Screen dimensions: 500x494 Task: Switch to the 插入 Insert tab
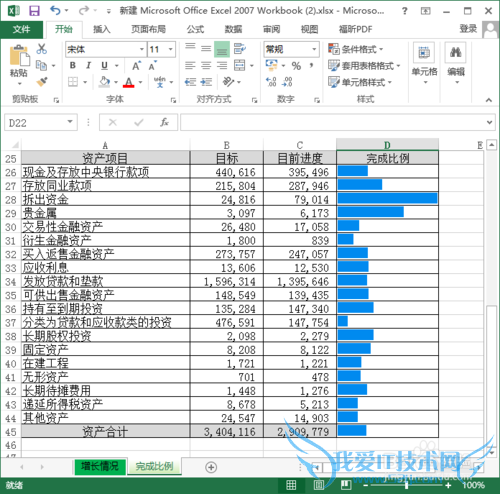pyautogui.click(x=102, y=30)
